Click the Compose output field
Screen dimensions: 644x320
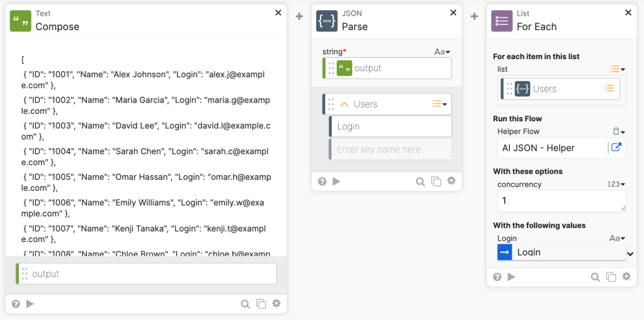[146, 273]
